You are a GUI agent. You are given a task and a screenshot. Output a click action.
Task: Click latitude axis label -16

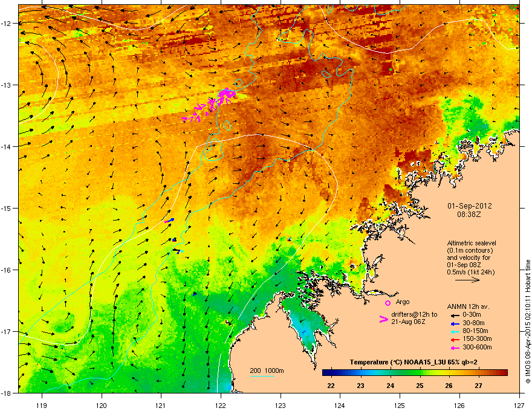click(7, 270)
